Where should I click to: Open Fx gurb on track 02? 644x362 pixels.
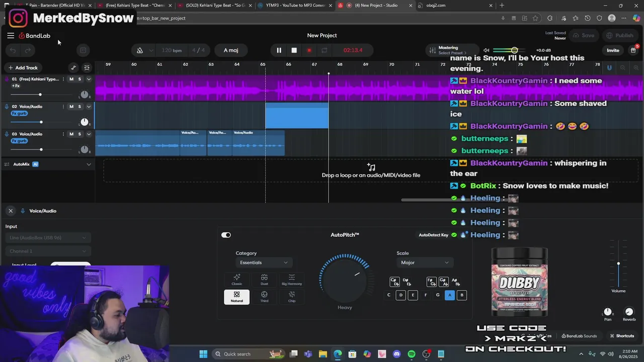coord(19,114)
